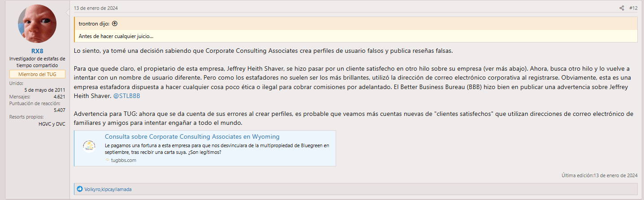Click the 4.621 messages count
Screen dimensions: 644x200
(x=59, y=96)
